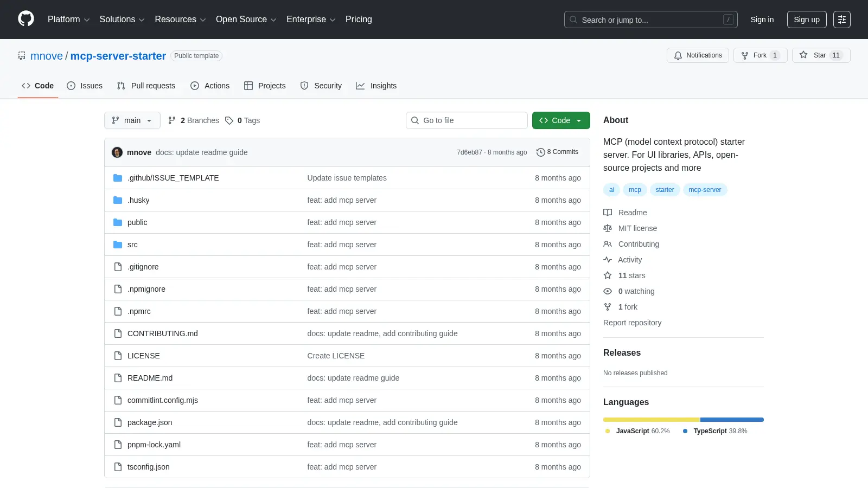Expand the Resources menu
The width and height of the screenshot is (868, 488).
coord(180,20)
